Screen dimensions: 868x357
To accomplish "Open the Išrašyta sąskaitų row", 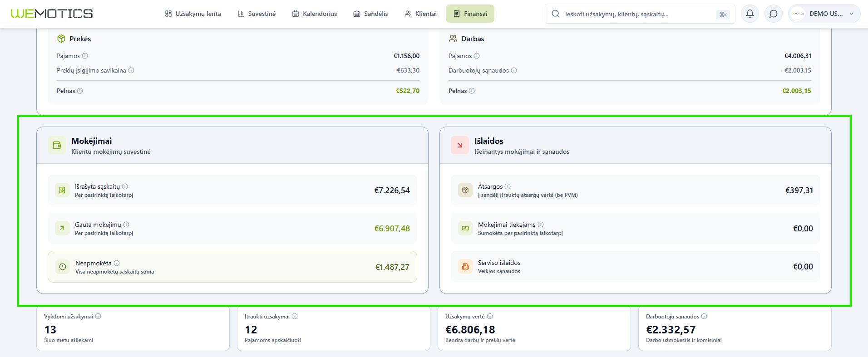I will coord(232,190).
